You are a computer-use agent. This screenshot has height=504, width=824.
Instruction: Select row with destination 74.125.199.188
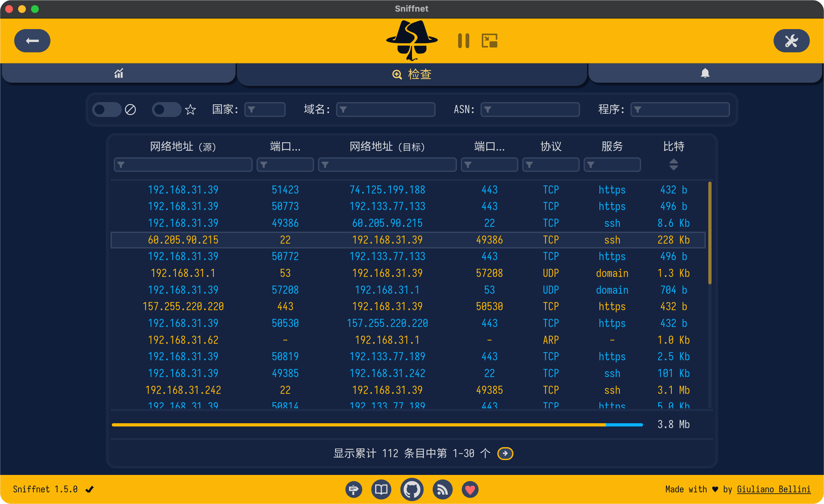pyautogui.click(x=408, y=190)
